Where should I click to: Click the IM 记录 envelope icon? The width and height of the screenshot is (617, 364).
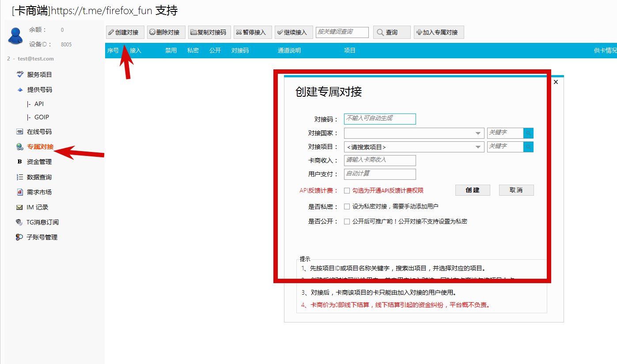(19, 207)
